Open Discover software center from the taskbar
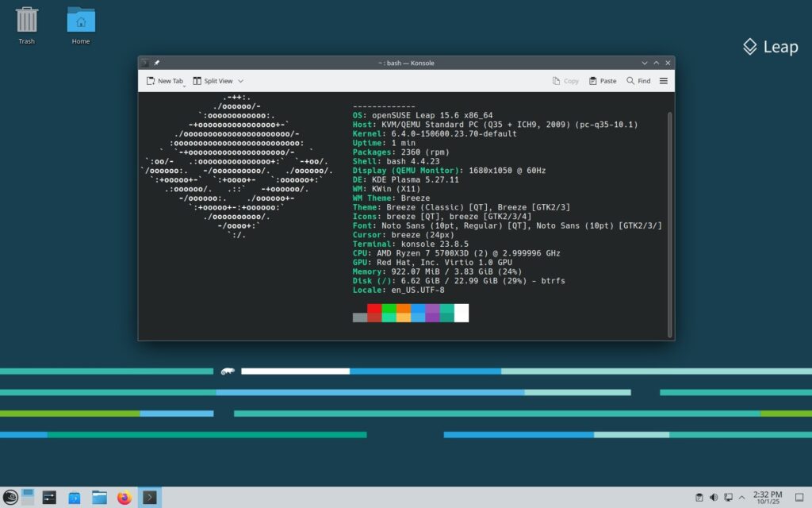This screenshot has width=812, height=508. (x=73, y=497)
